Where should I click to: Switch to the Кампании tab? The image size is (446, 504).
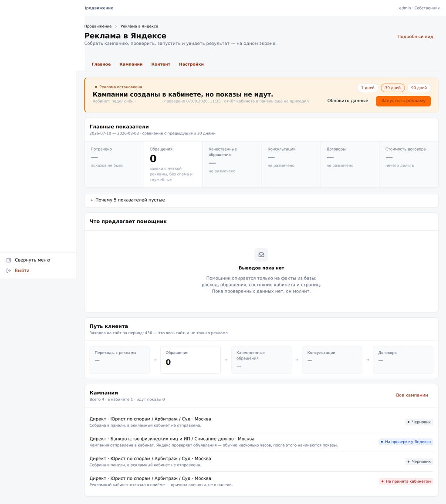[131, 64]
